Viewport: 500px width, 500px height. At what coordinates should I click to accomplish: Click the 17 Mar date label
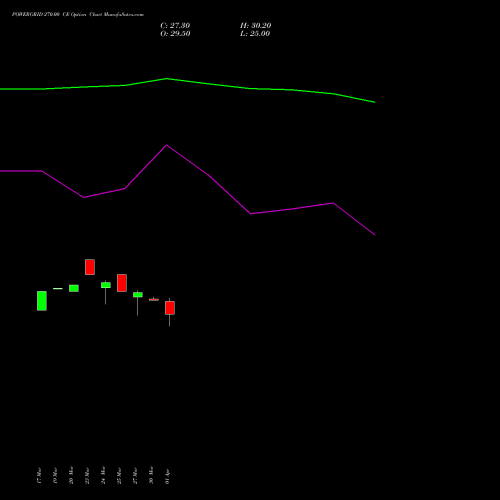[39, 476]
